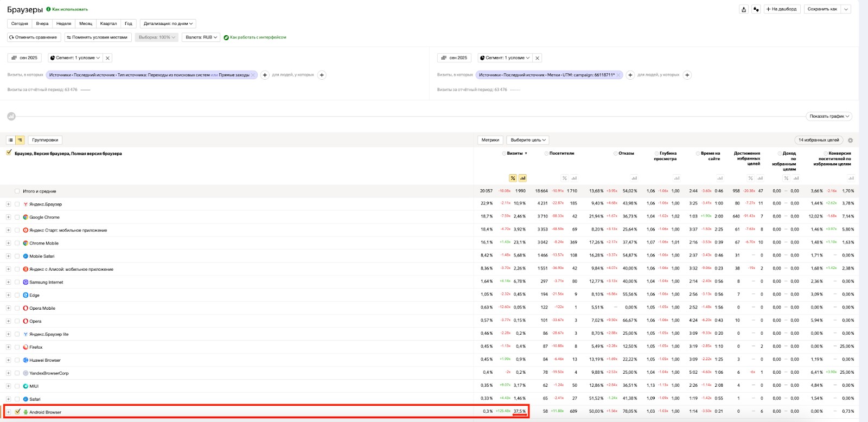The image size is (868, 422).
Task: Click the tree view icon beside Группировки
Action: coord(20,140)
